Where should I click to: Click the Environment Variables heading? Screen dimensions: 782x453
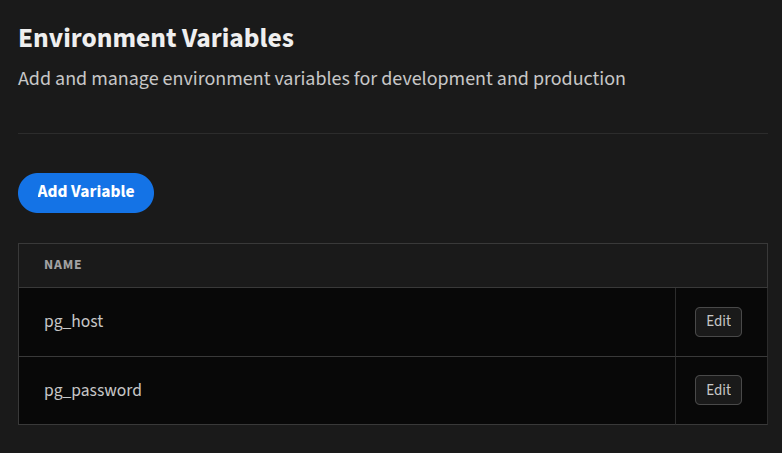(x=156, y=39)
